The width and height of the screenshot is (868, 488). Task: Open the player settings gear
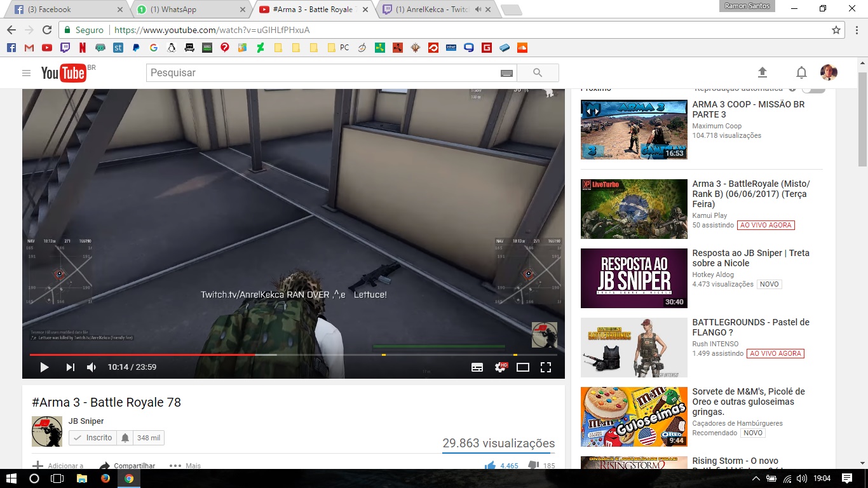tap(501, 367)
